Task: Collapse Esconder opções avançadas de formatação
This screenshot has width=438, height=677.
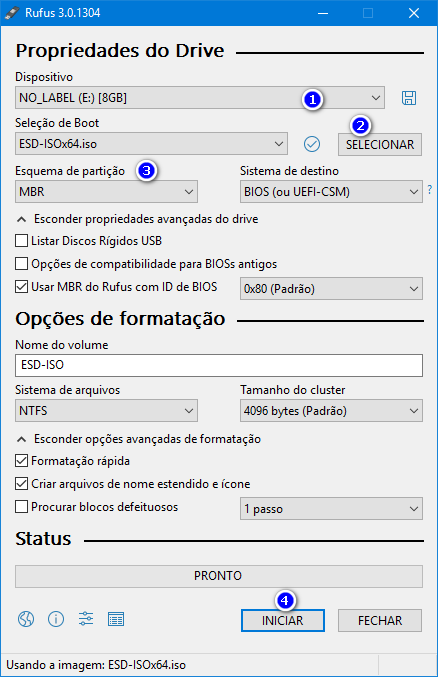Action: point(139,439)
